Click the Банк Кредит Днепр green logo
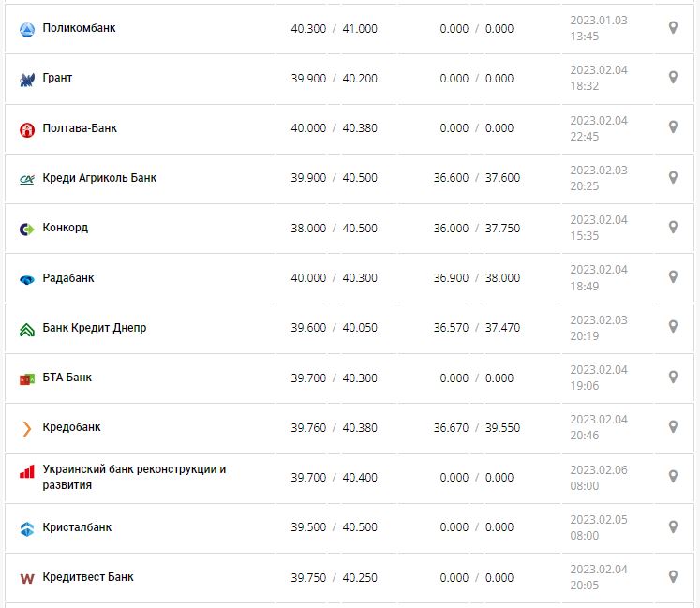The height and width of the screenshot is (608, 700). click(26, 329)
